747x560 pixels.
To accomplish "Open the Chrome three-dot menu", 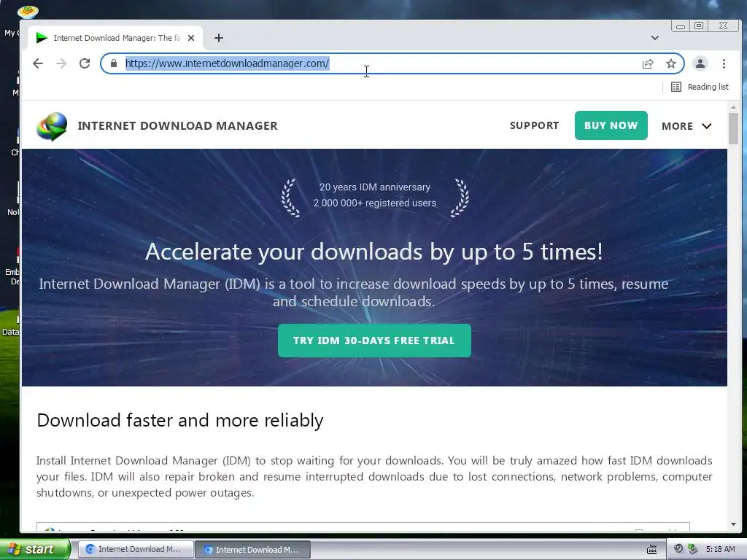I will 724,64.
